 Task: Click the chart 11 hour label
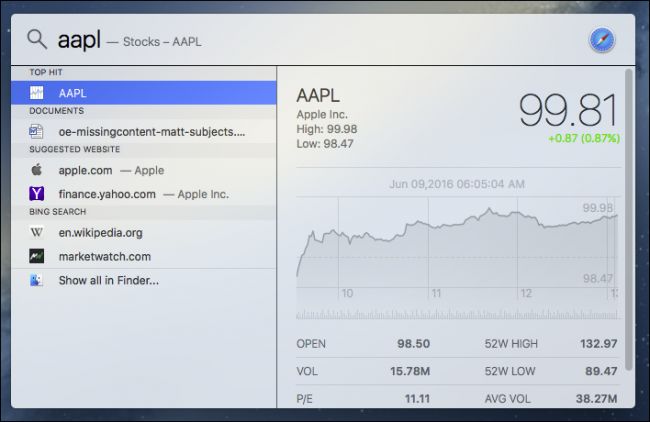click(x=437, y=293)
